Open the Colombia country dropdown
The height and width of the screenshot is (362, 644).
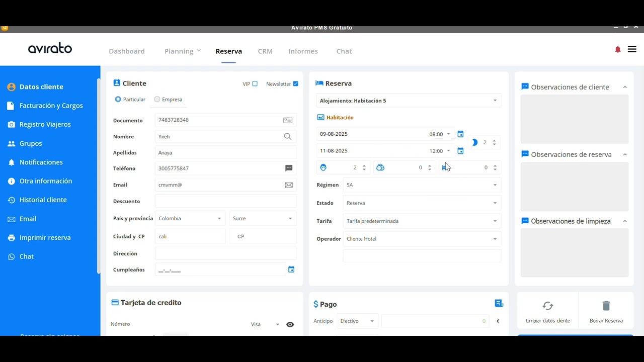click(190, 219)
